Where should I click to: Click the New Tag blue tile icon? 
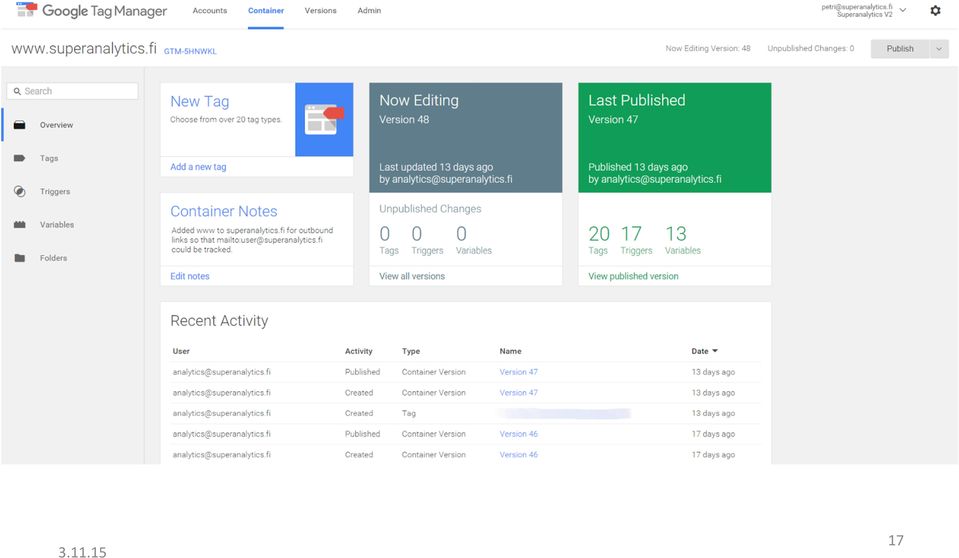(x=324, y=119)
